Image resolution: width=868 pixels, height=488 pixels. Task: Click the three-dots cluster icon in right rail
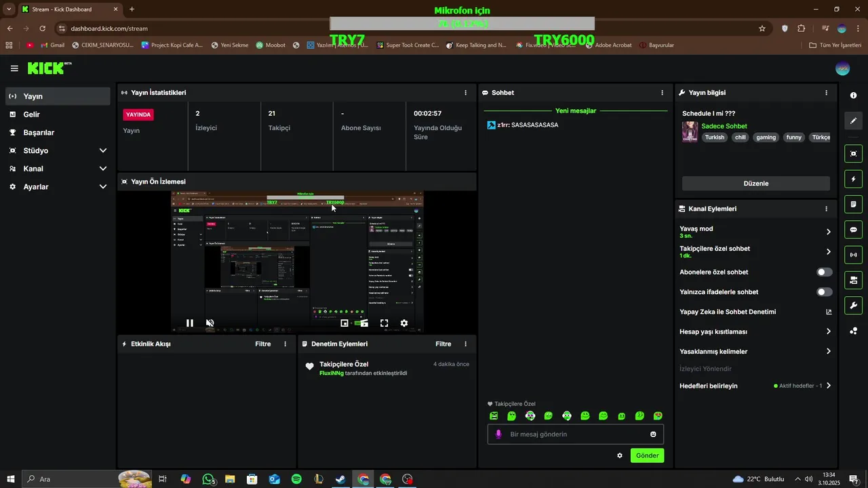coord(854,331)
